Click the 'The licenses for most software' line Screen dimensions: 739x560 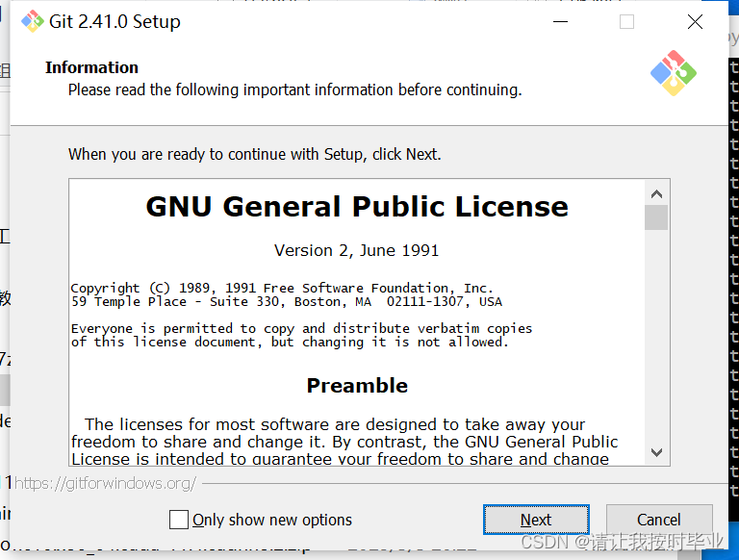(335, 424)
